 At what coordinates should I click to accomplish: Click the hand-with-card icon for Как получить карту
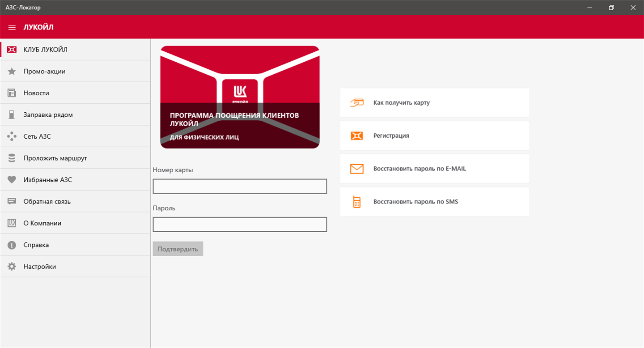[x=357, y=102]
